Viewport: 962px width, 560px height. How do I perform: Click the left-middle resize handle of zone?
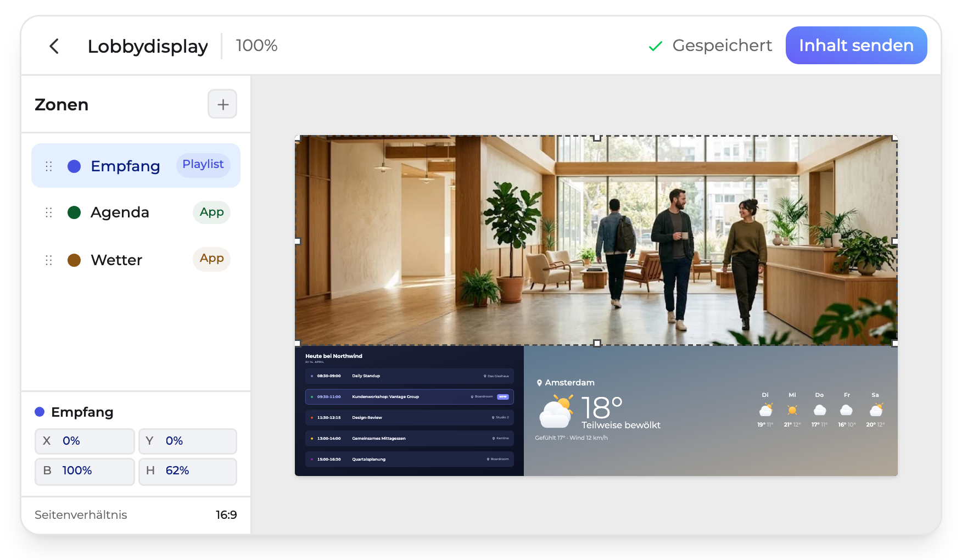(298, 241)
